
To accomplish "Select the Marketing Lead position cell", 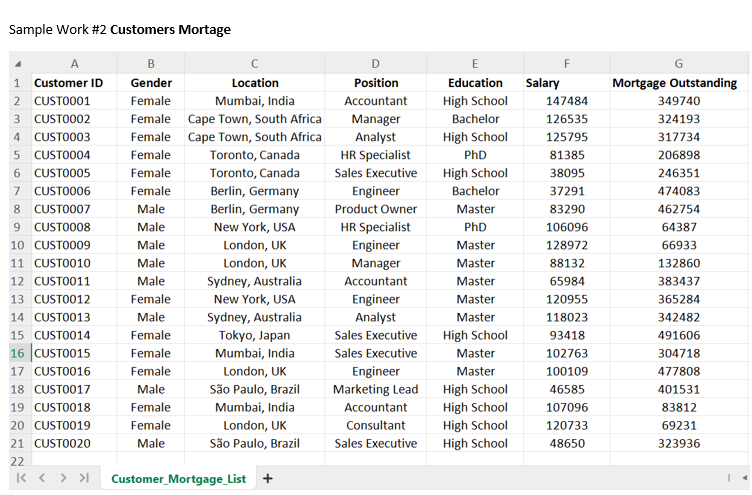I will (376, 389).
